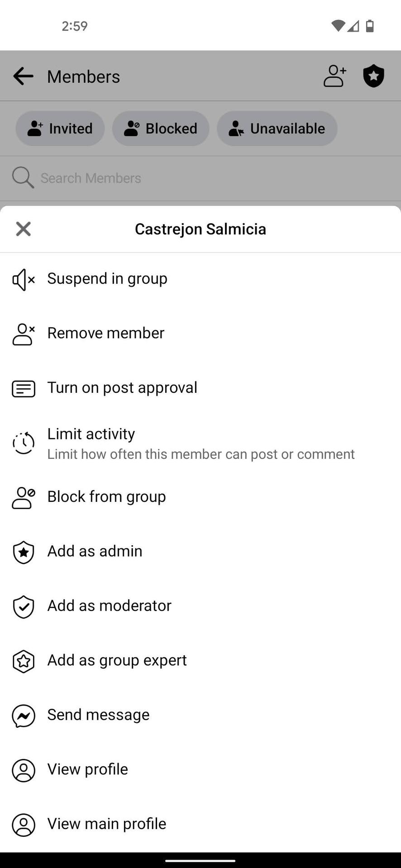Tap the back arrow icon
401x868 pixels.
click(23, 76)
